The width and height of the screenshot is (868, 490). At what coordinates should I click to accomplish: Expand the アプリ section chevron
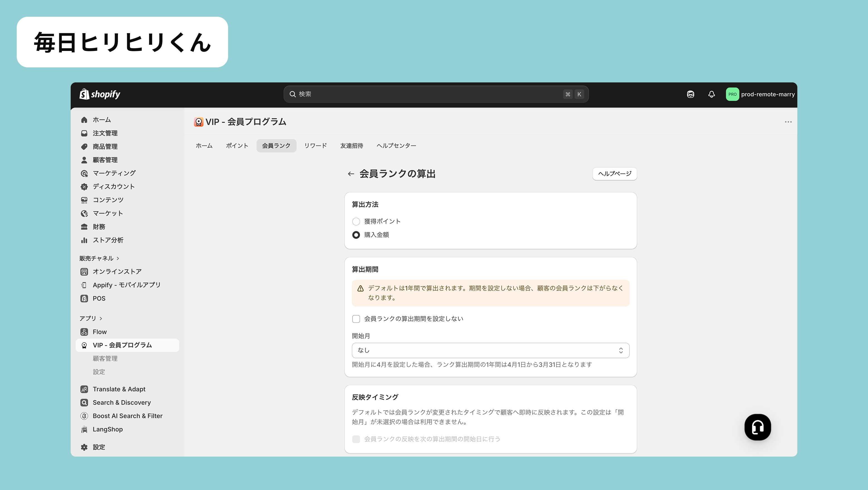click(101, 319)
